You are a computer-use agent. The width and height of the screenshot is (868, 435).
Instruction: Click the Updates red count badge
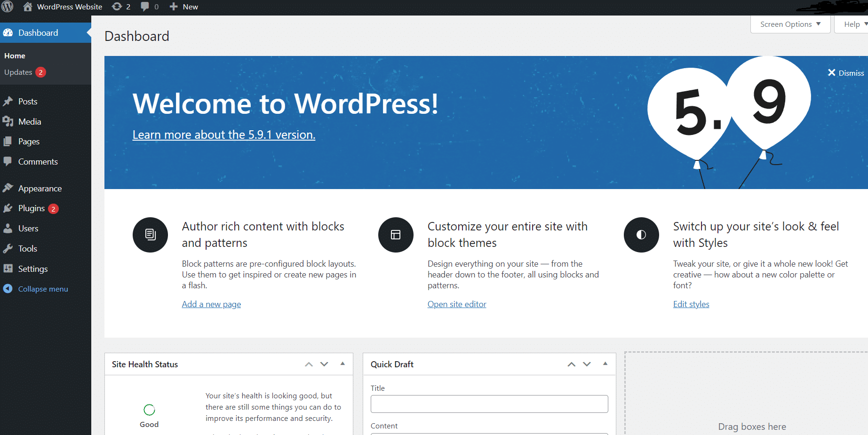tap(40, 72)
